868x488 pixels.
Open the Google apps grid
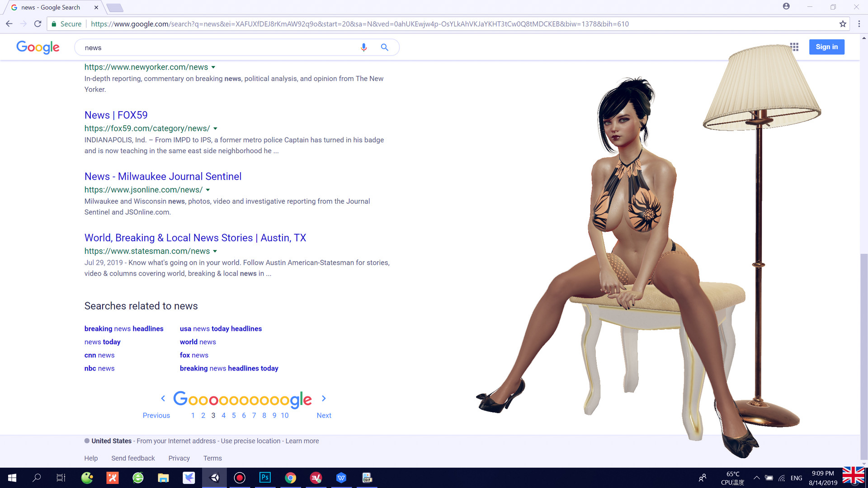(794, 47)
